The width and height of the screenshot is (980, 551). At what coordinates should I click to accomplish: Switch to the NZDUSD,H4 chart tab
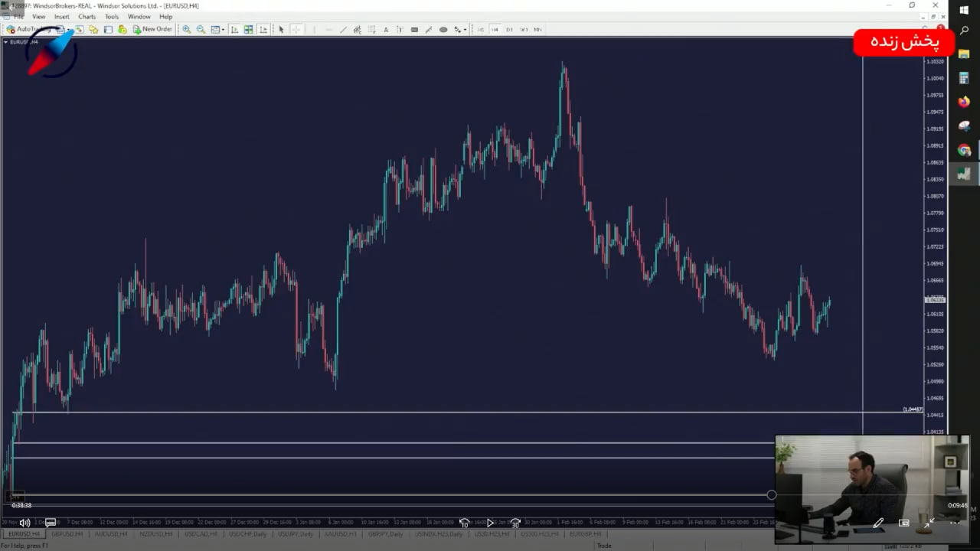point(155,534)
